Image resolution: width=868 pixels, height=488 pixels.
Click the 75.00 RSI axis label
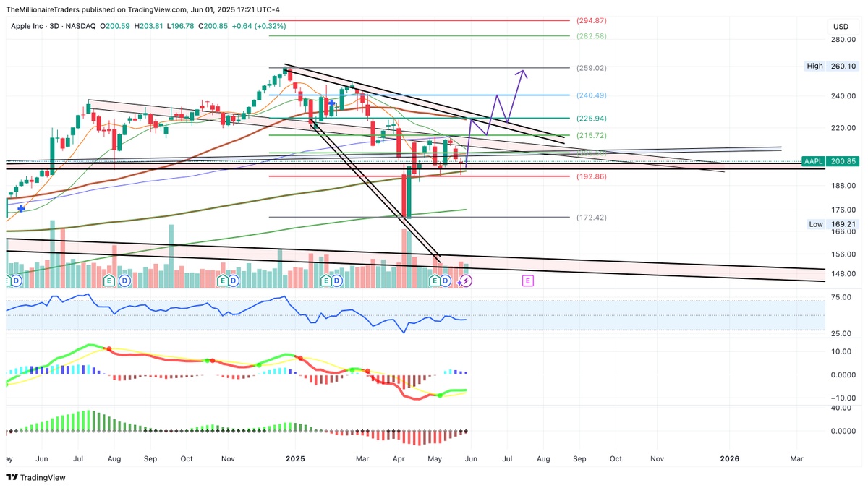(840, 297)
